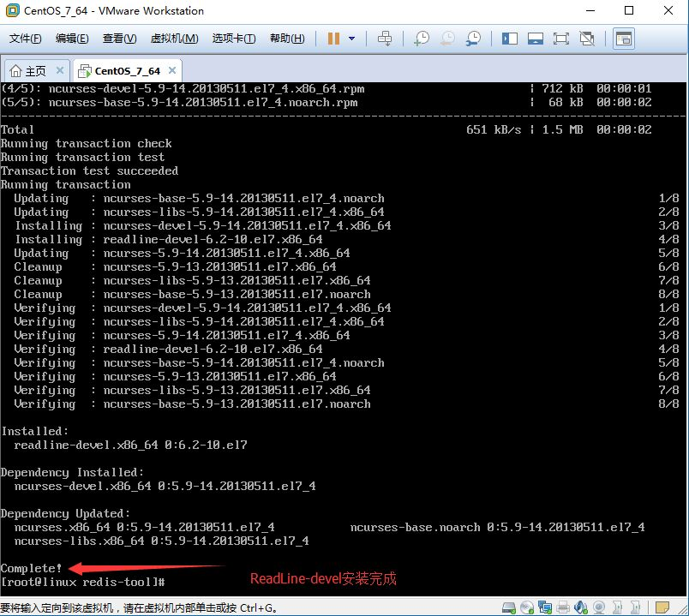Click 'ncurses-devel.x86_64 0:5.9-14.20130511.el7_4' text

165,487
